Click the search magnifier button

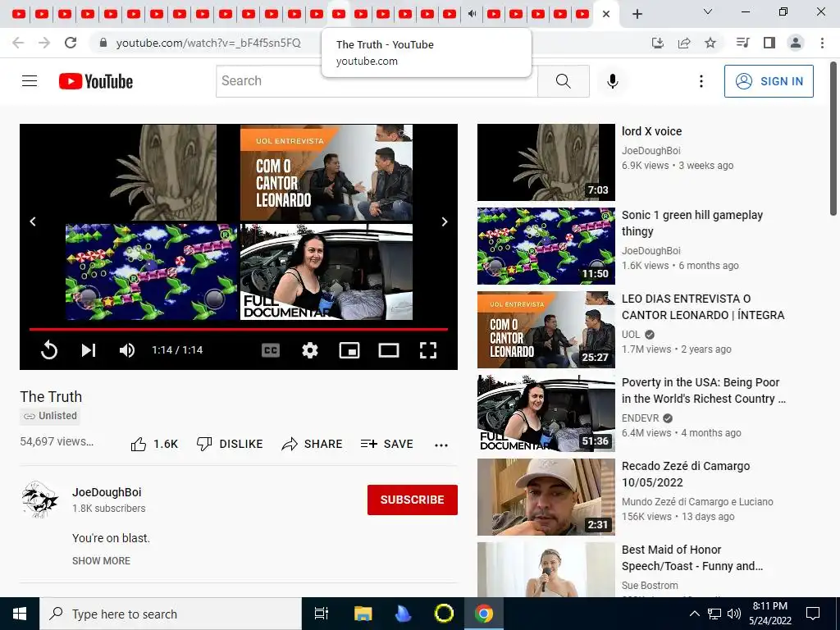[x=563, y=81]
